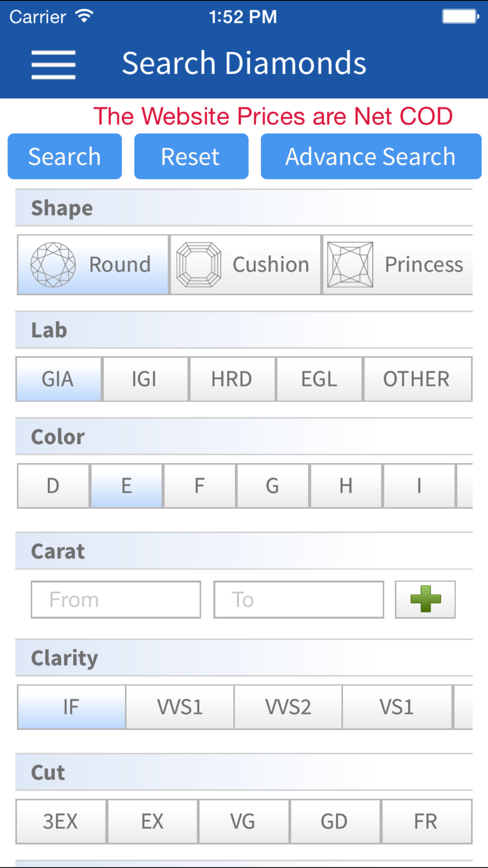Choose the Cushion shape icon
Screen dimensions: 488x868
pos(199,265)
